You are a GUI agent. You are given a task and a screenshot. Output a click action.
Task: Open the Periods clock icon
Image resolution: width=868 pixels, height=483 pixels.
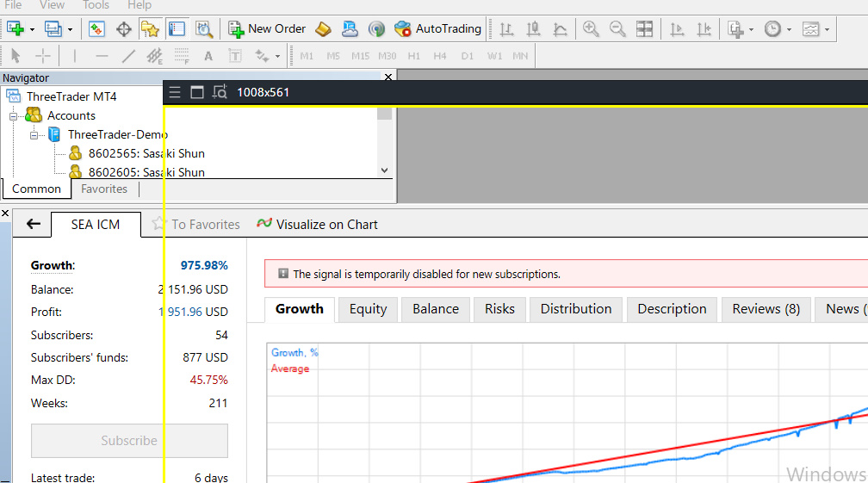coord(772,28)
